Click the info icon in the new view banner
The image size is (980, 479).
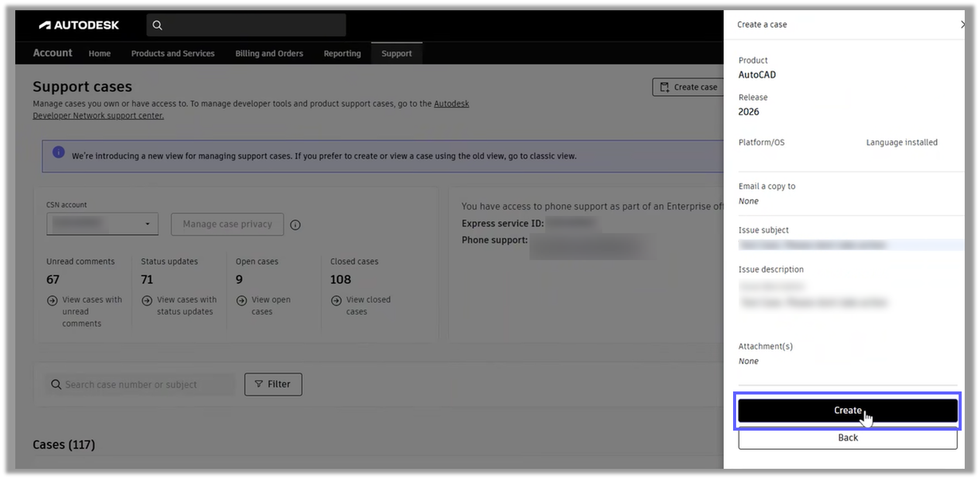pos(59,152)
